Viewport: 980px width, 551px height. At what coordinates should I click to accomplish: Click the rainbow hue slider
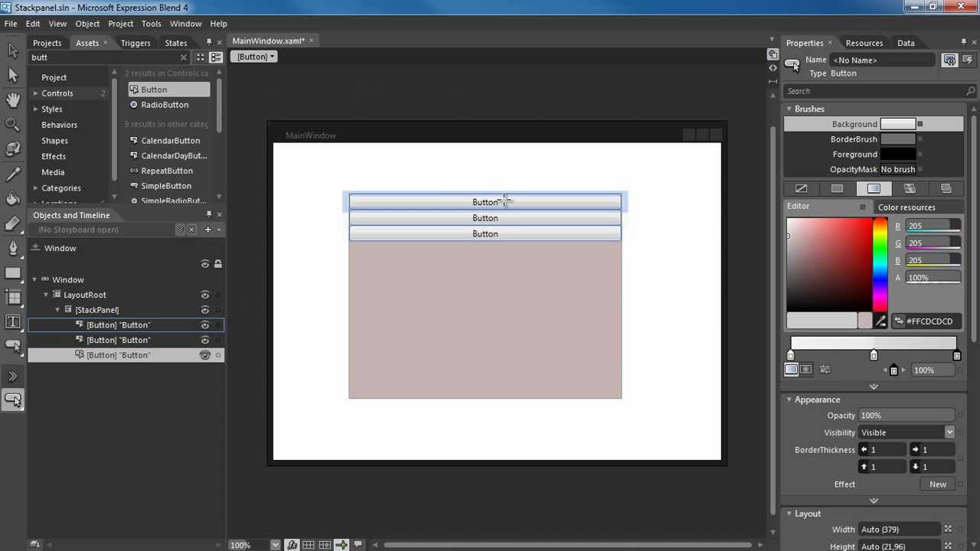(x=880, y=265)
